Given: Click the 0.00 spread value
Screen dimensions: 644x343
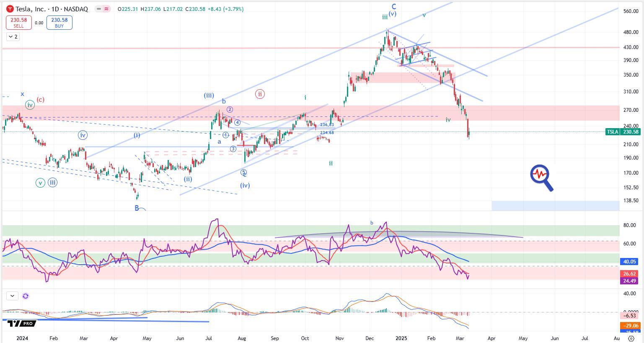Looking at the screenshot, I should click(39, 23).
